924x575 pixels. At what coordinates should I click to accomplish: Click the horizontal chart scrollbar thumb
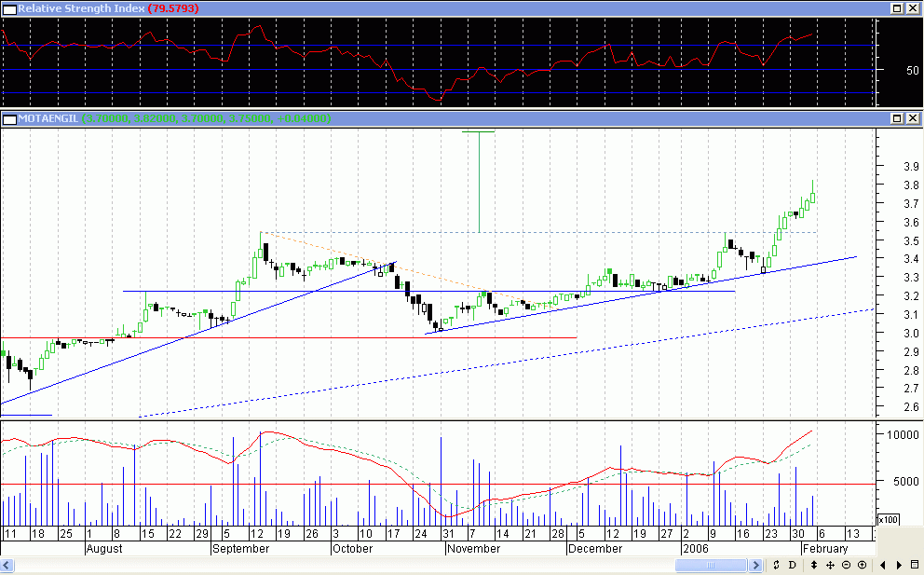point(712,566)
